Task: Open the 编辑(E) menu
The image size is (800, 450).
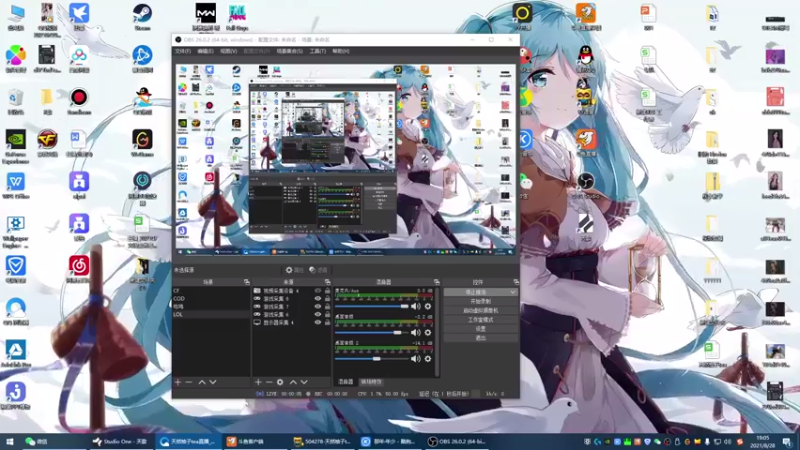Action: [x=205, y=52]
